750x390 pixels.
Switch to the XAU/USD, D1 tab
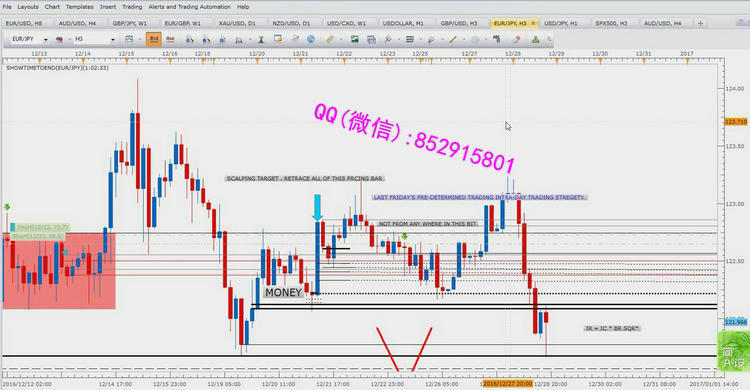pos(237,23)
